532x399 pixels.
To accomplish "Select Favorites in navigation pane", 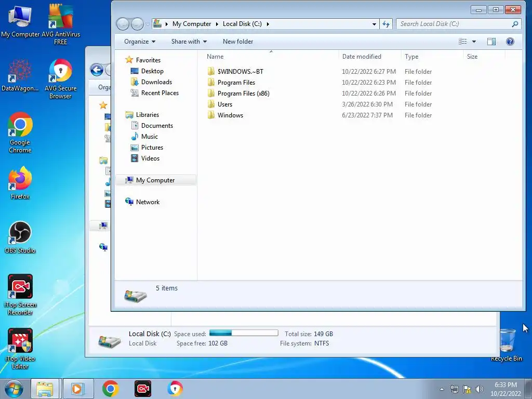I will pyautogui.click(x=148, y=60).
